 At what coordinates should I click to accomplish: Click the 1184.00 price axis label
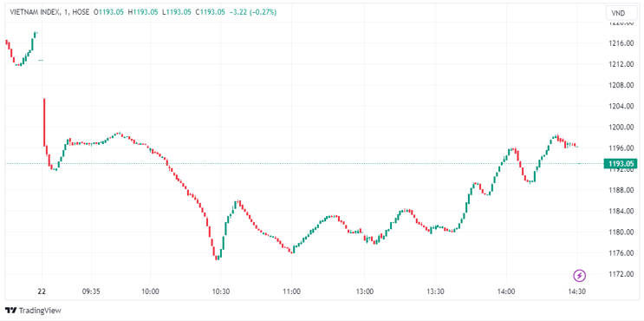[x=621, y=211]
